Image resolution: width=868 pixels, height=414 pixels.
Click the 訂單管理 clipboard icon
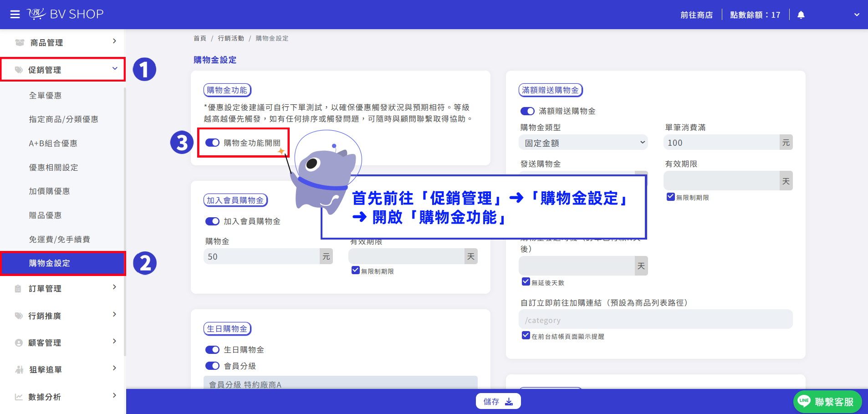[18, 288]
